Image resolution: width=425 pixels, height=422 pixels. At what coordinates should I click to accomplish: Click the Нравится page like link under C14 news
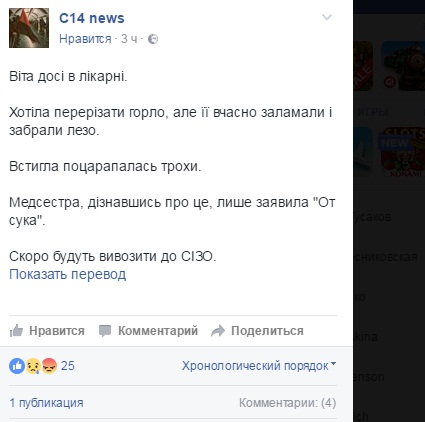pyautogui.click(x=85, y=39)
